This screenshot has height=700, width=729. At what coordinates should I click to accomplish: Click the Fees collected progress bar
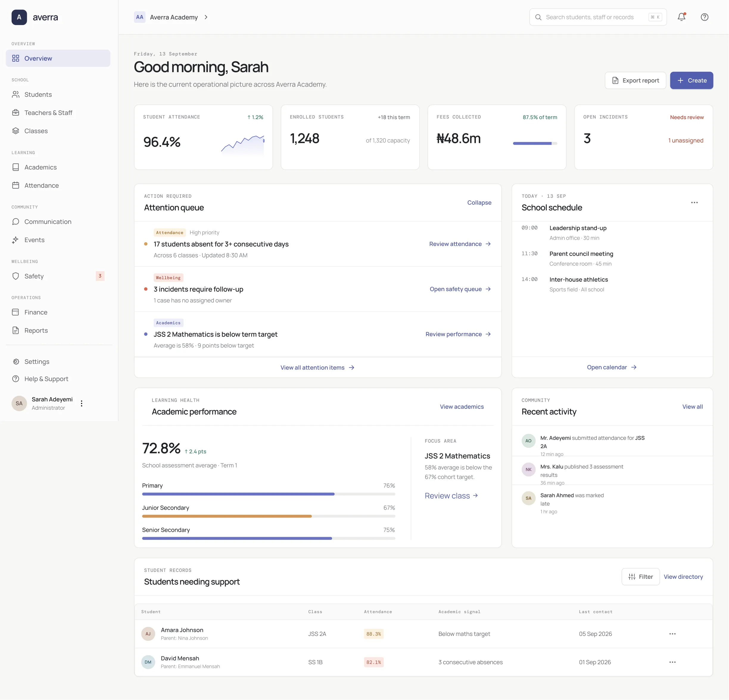[535, 143]
